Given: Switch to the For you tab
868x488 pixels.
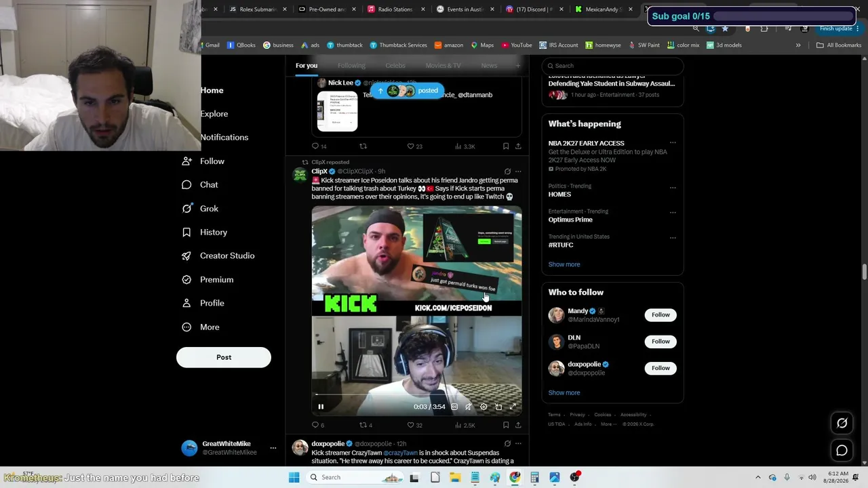Looking at the screenshot, I should click(307, 66).
